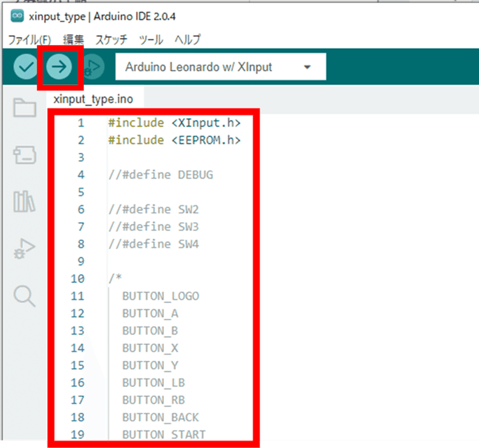Click the BUTTON_BACK comment line
Viewport: 479px width, 448px height.
161,418
